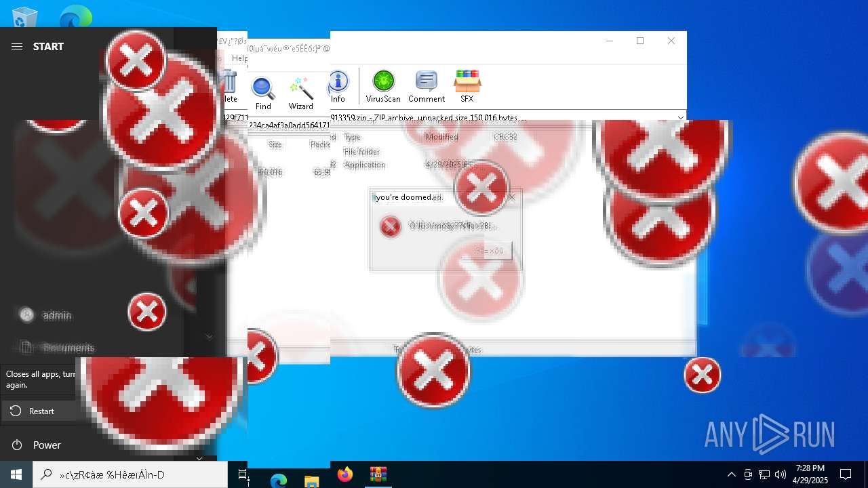Switch to WinRAR on the taskbar
Screen dimensions: 868x488
pyautogui.click(x=378, y=474)
